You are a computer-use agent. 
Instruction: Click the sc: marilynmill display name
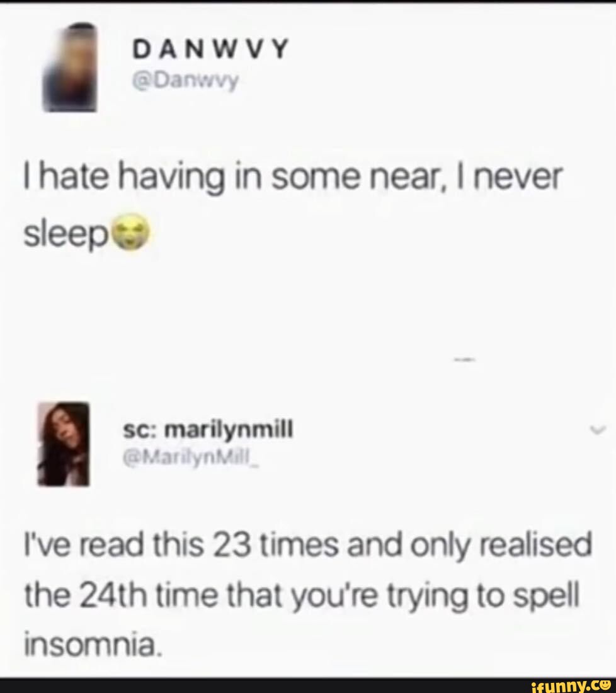pos(208,429)
